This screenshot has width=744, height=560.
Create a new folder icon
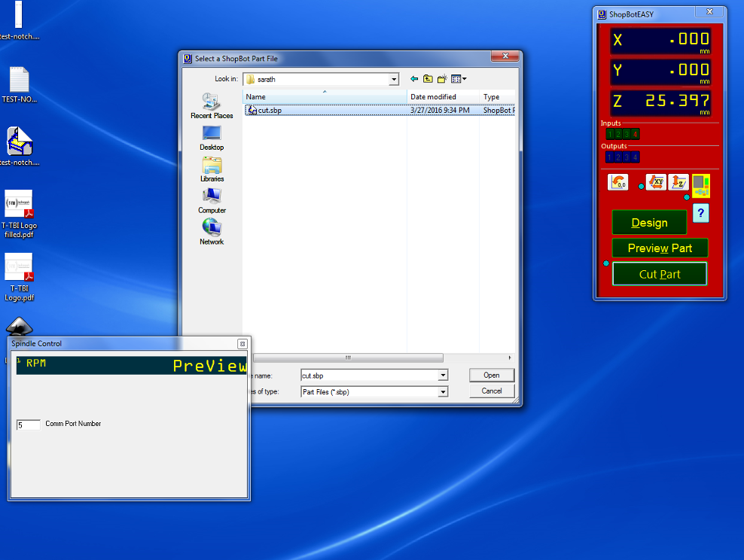442,79
